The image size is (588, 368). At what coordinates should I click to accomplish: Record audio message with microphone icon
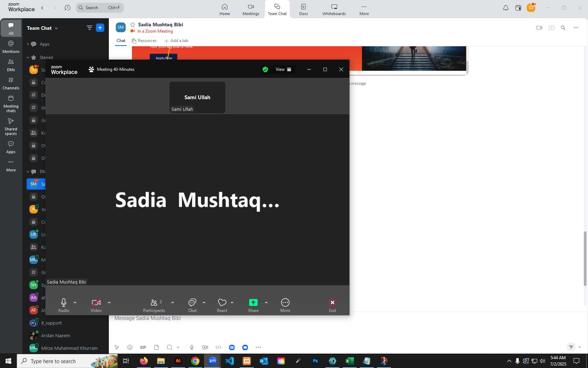192,347
